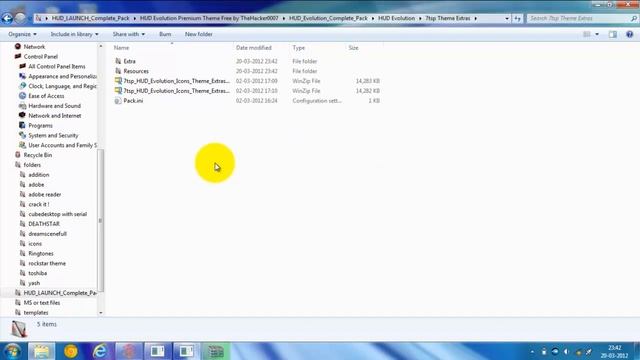Click navigation pane scrollbar up arrow

click(x=100, y=47)
